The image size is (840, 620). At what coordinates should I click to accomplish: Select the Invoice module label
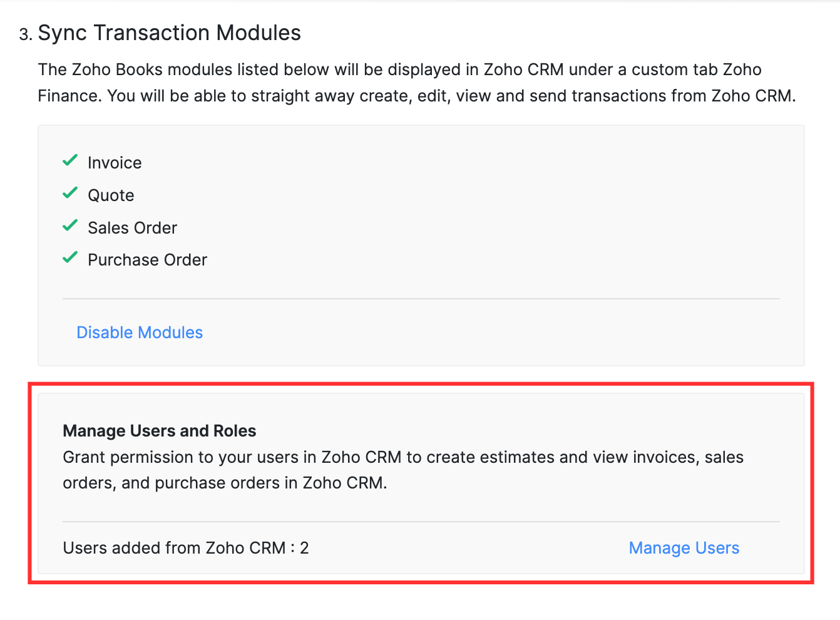pyautogui.click(x=115, y=162)
